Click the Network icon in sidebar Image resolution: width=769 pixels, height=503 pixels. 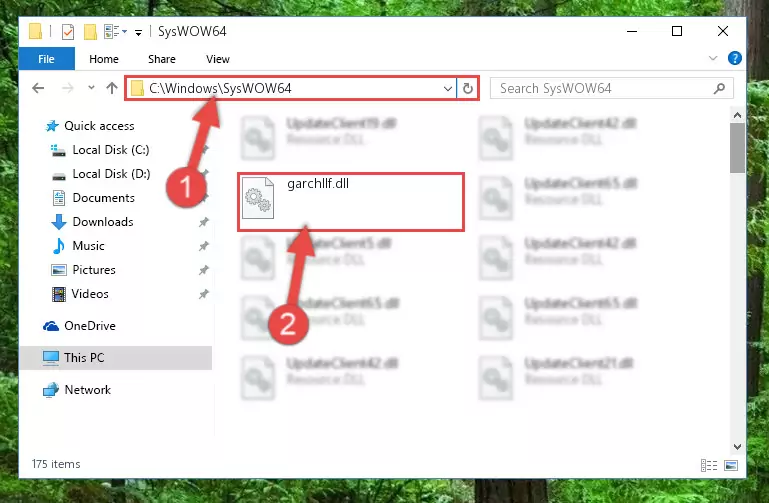tap(51, 391)
